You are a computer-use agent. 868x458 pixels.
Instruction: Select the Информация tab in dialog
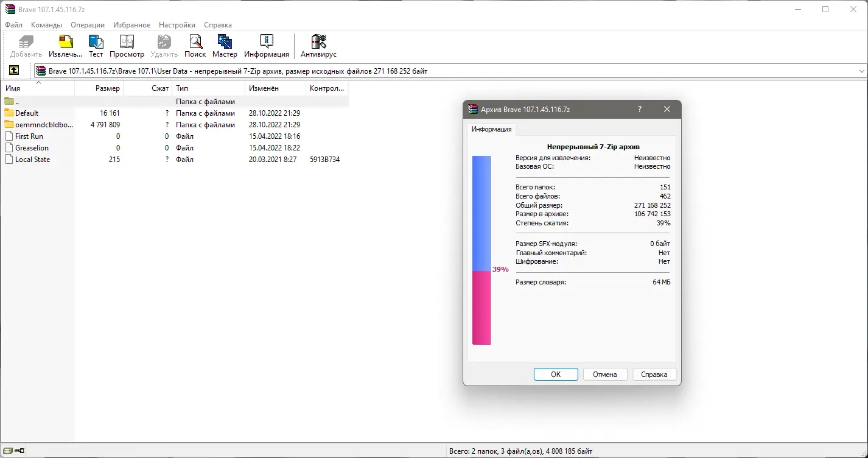(x=492, y=129)
